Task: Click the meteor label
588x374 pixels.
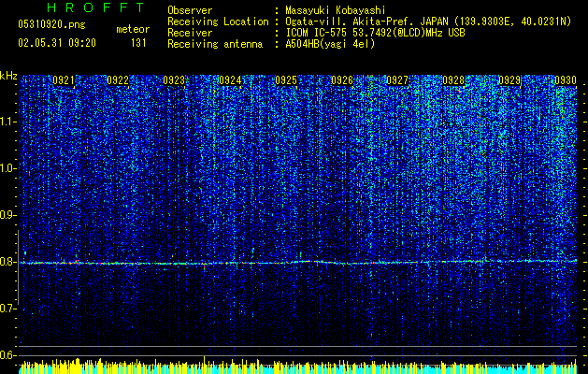Action: 133,29
